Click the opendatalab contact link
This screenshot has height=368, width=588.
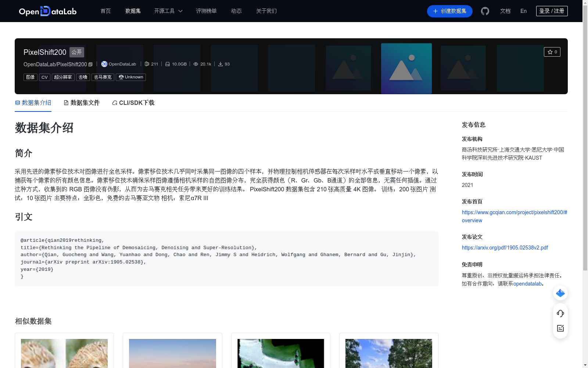point(527,284)
